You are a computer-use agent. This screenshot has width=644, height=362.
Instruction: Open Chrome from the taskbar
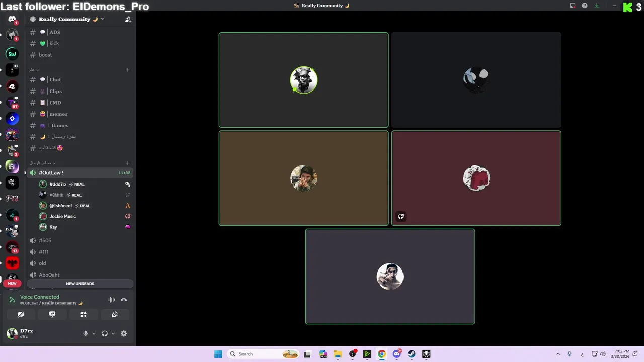382,354
